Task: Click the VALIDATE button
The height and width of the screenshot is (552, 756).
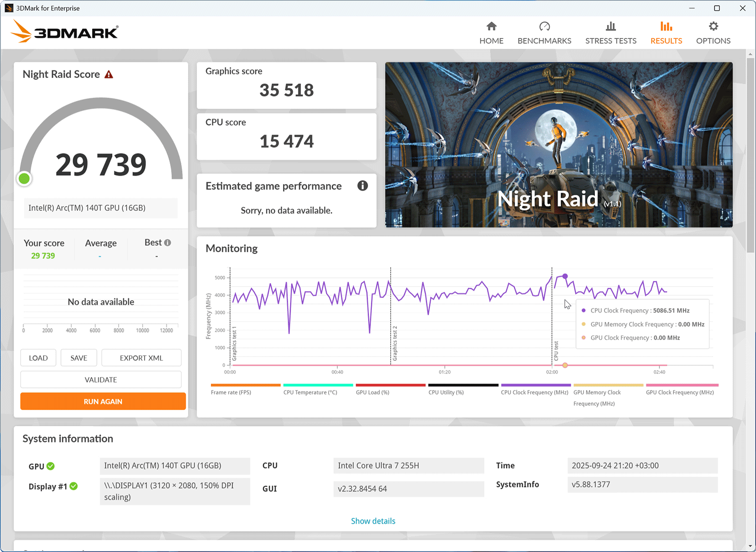Action: pyautogui.click(x=101, y=380)
